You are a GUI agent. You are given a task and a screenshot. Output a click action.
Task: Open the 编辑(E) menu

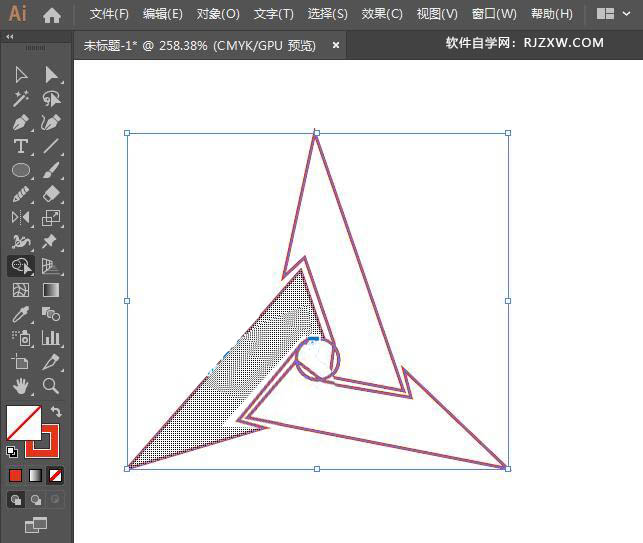tap(163, 14)
